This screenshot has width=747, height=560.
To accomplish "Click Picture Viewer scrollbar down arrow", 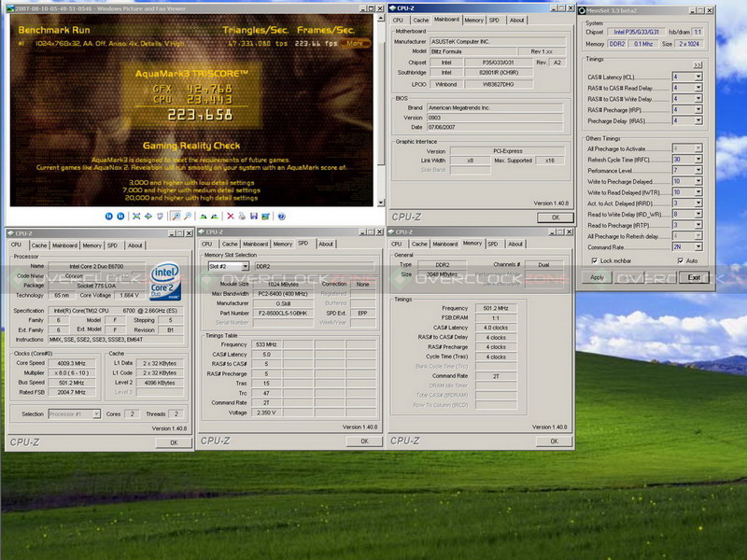I will [x=380, y=203].
